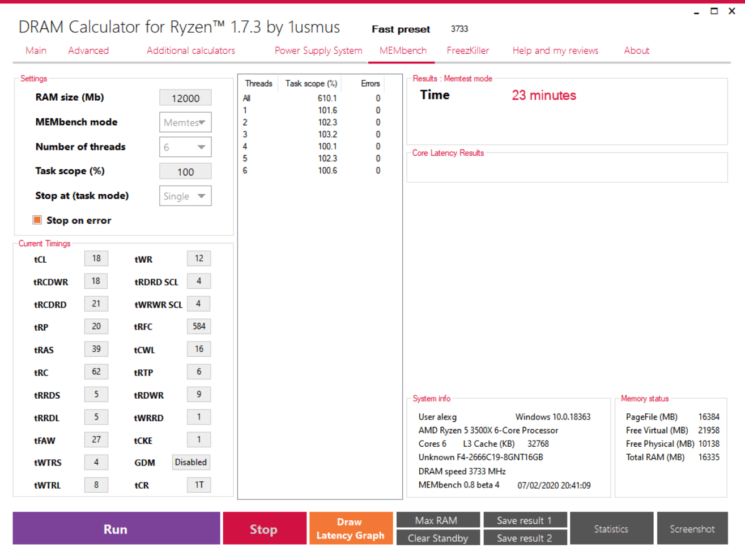This screenshot has height=560, width=745.
Task: Open the Statistics button
Action: click(x=611, y=529)
